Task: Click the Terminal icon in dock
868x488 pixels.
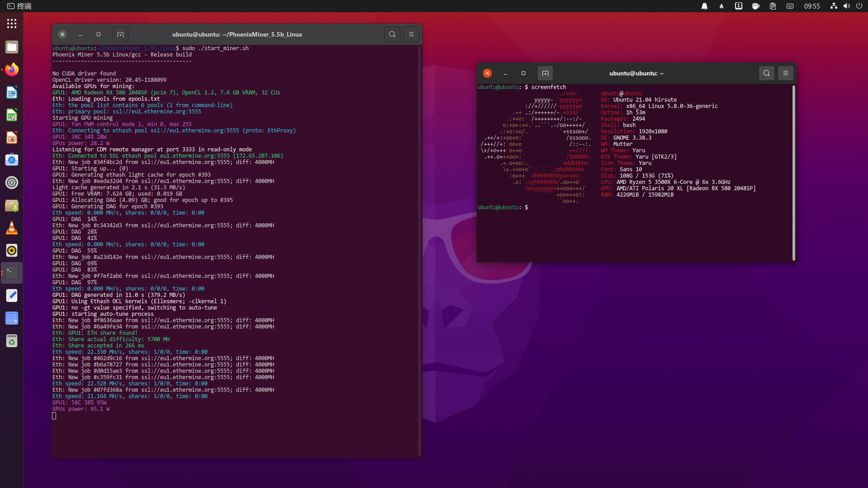Action: click(x=12, y=273)
